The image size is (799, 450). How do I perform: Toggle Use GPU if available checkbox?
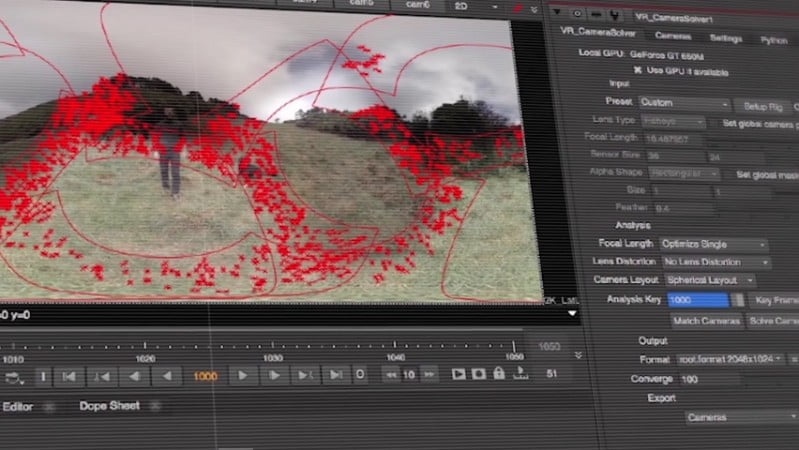637,70
